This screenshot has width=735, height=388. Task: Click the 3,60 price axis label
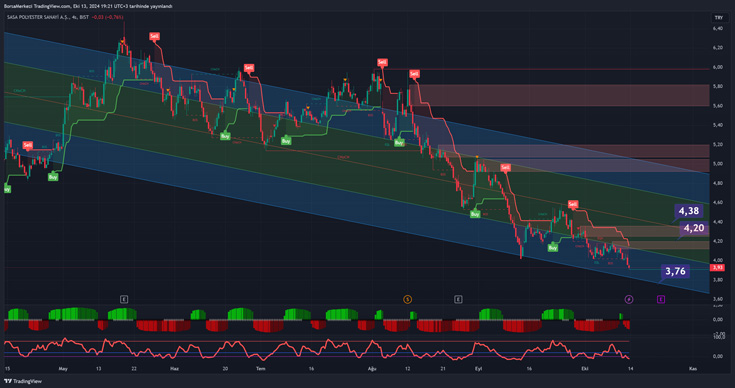(x=717, y=299)
